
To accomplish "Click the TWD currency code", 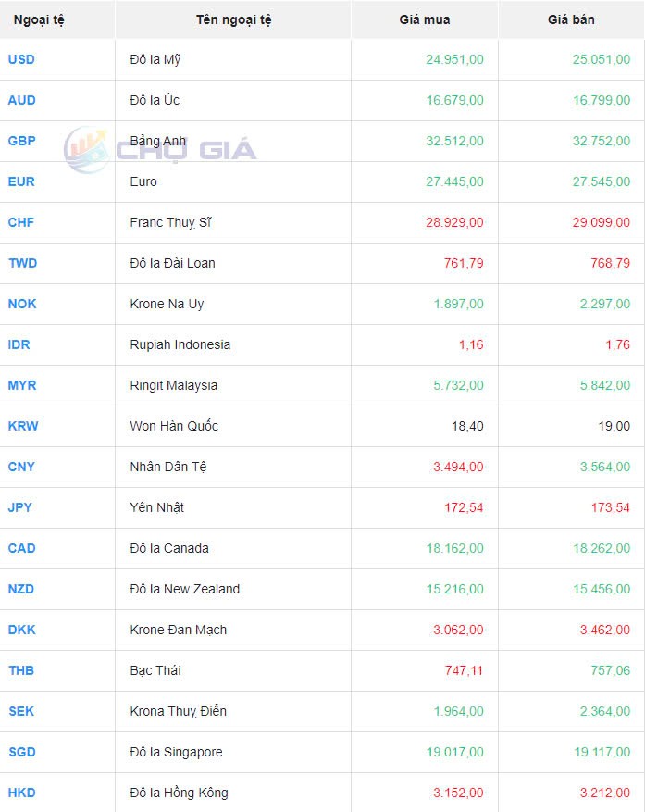I will tap(22, 263).
